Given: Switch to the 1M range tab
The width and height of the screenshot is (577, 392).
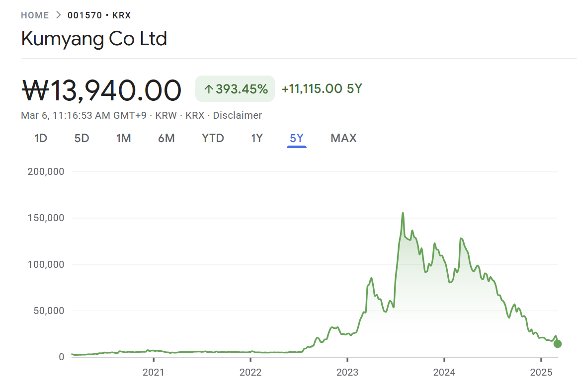Looking at the screenshot, I should (x=124, y=138).
